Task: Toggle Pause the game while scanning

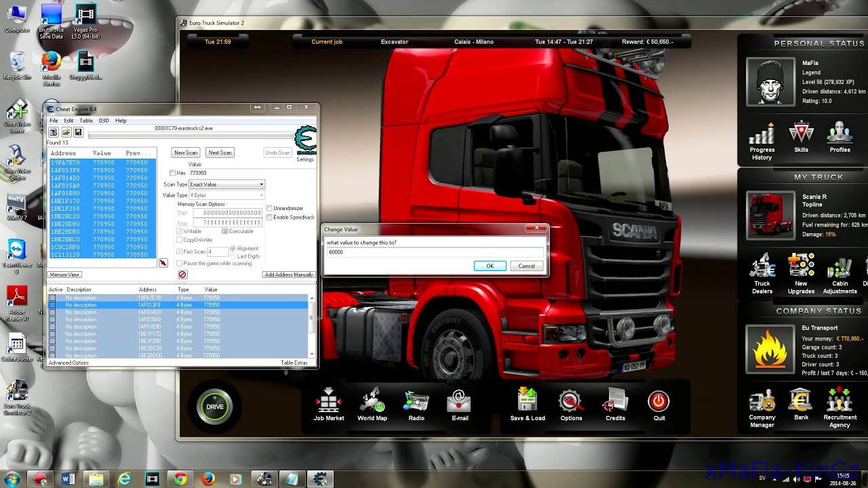Action: [x=179, y=263]
